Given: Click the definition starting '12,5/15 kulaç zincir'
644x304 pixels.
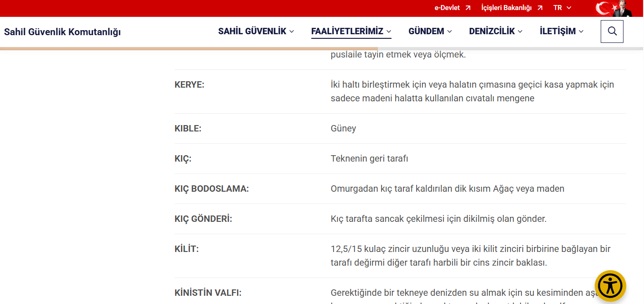Looking at the screenshot, I should (471, 256).
